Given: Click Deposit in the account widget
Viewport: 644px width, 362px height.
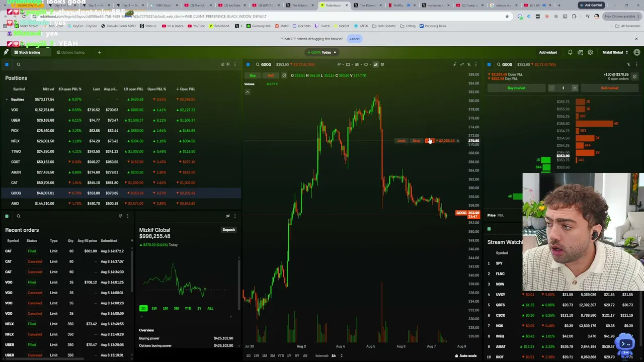Looking at the screenshot, I should point(228,230).
